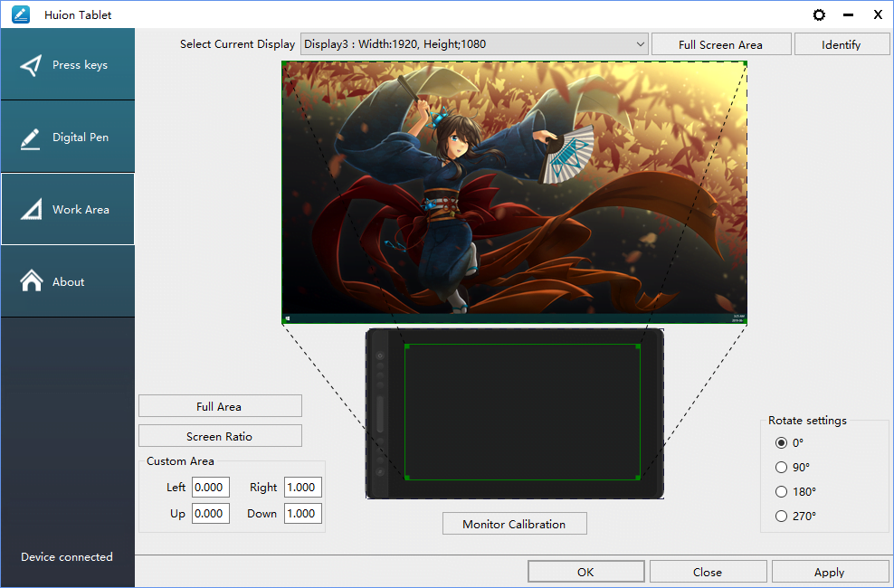This screenshot has width=894, height=588.
Task: Click the top round button on tablet illustration
Action: [380, 356]
